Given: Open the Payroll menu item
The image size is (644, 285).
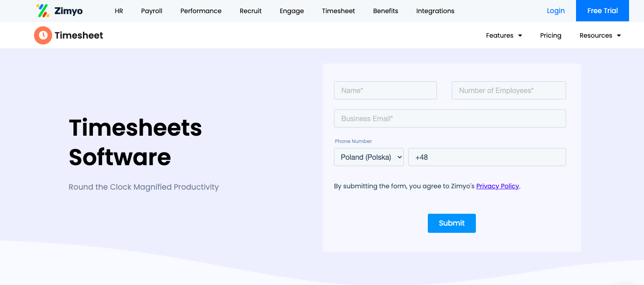Looking at the screenshot, I should (x=152, y=11).
